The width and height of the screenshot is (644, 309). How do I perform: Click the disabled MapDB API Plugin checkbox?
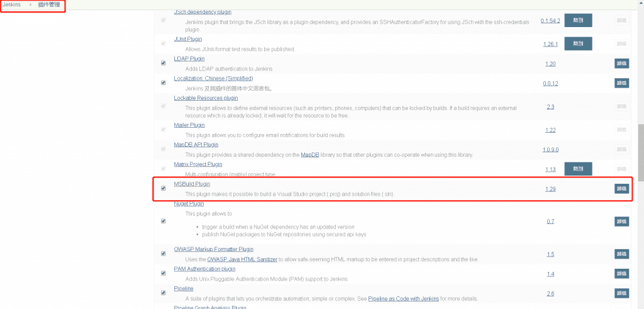(x=164, y=149)
